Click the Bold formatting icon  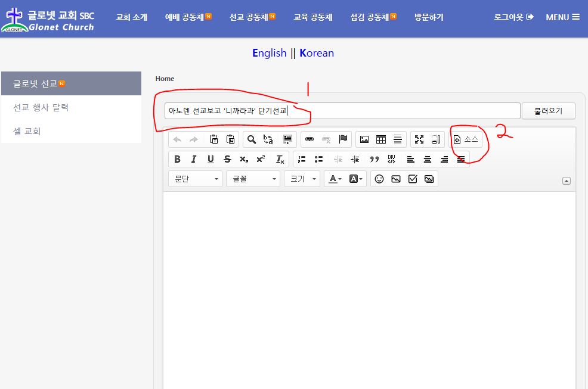pos(177,159)
